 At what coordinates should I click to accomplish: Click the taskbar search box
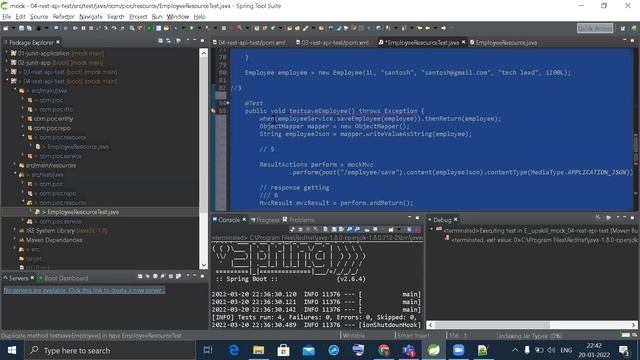click(109, 350)
